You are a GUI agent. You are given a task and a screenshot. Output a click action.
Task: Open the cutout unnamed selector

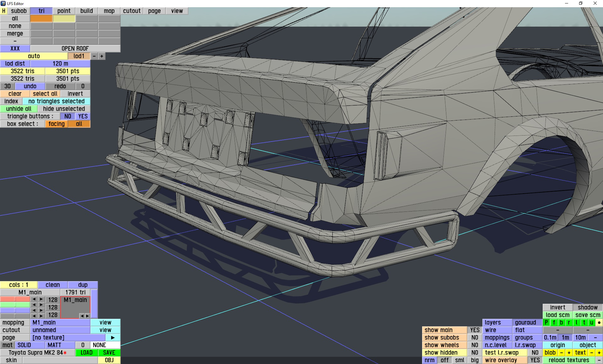(60, 330)
